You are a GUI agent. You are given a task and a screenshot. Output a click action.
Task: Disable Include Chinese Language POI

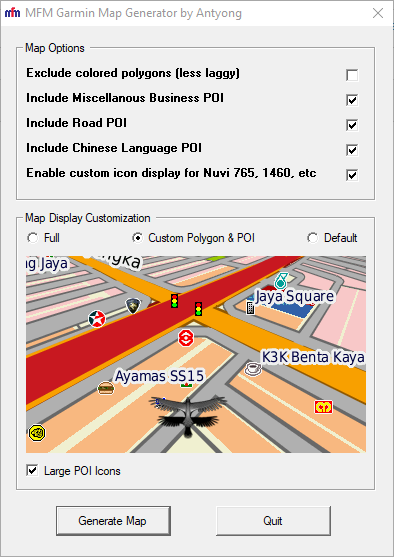tap(352, 150)
